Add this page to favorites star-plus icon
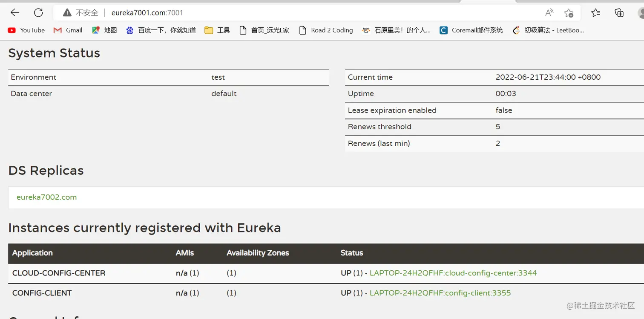644x319 pixels. (x=569, y=13)
